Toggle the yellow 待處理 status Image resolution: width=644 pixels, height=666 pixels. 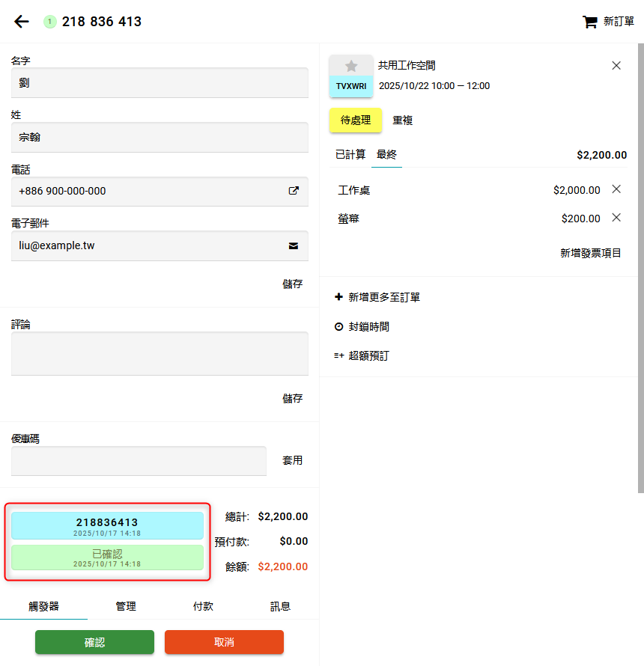356,120
